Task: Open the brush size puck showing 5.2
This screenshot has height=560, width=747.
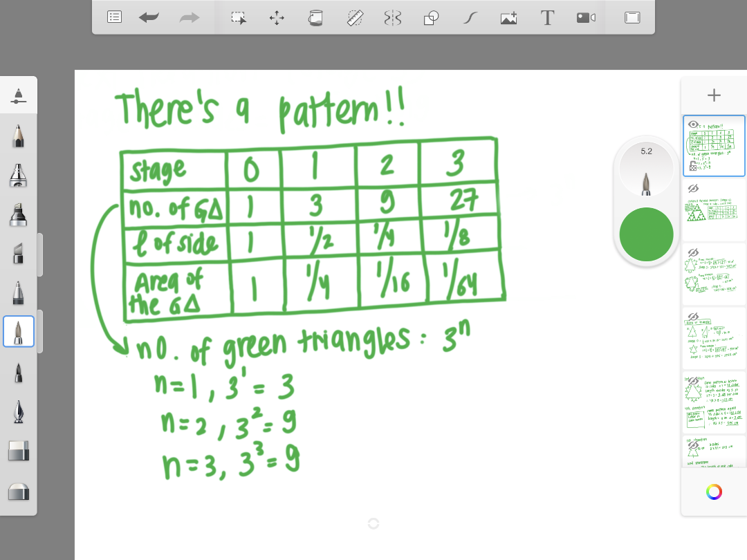Action: click(646, 170)
